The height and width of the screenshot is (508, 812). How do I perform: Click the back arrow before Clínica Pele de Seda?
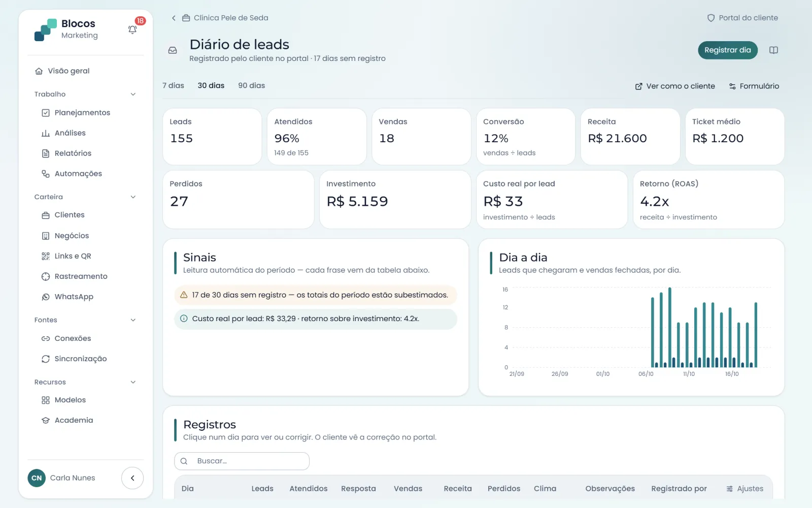174,18
